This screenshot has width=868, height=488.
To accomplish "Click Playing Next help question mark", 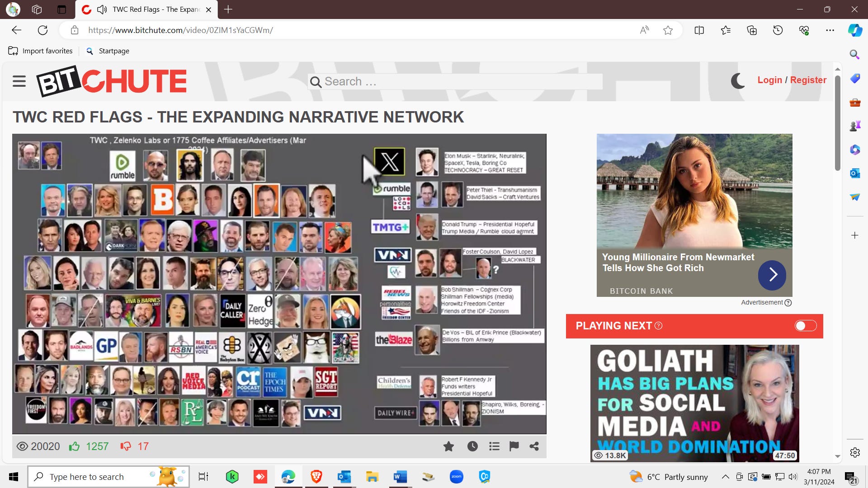I will click(658, 326).
